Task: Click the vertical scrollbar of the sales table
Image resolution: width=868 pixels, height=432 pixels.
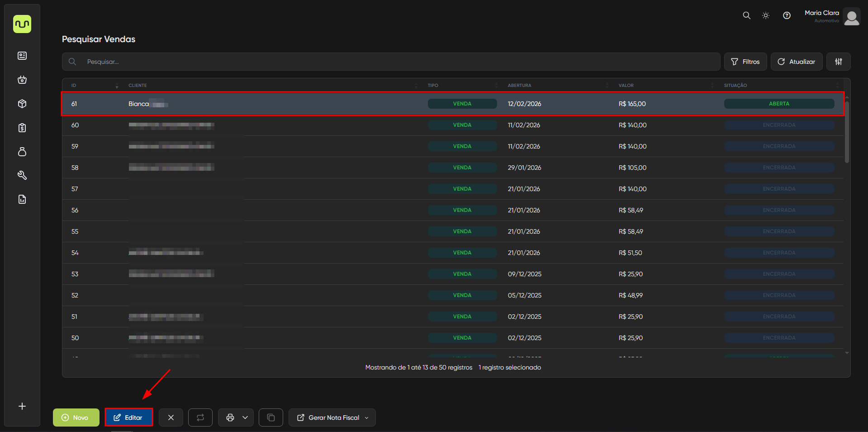Action: pyautogui.click(x=847, y=131)
